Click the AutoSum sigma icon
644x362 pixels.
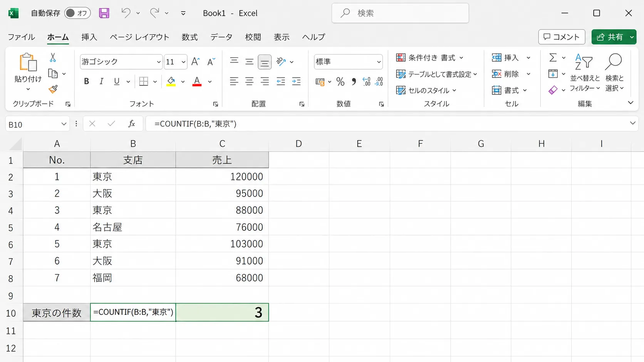point(553,58)
